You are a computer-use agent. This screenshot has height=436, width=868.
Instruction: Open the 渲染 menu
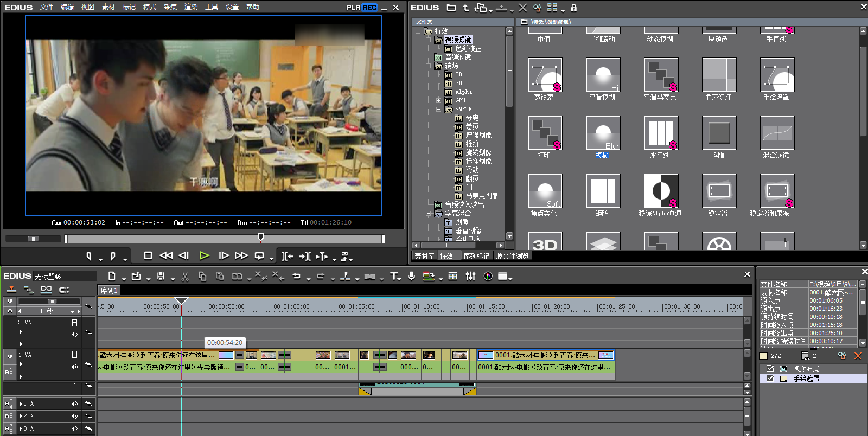(191, 7)
